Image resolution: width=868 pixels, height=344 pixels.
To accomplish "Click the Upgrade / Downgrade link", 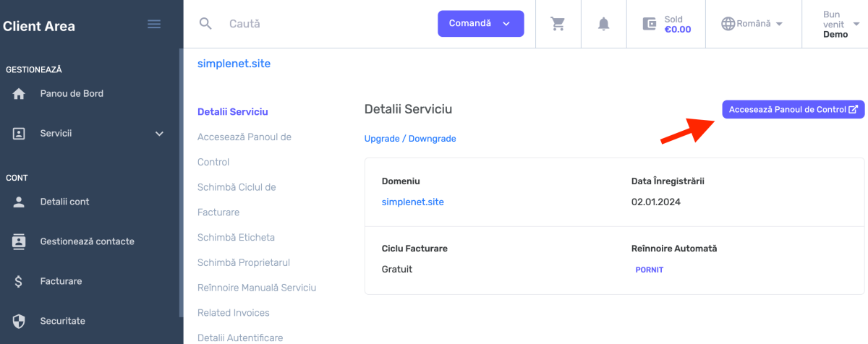I will pos(410,139).
